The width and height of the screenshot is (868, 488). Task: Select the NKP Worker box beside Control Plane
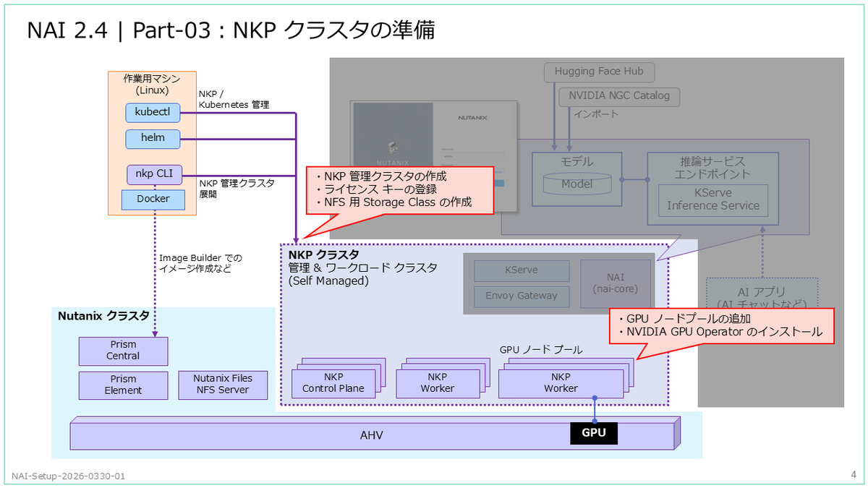point(438,382)
